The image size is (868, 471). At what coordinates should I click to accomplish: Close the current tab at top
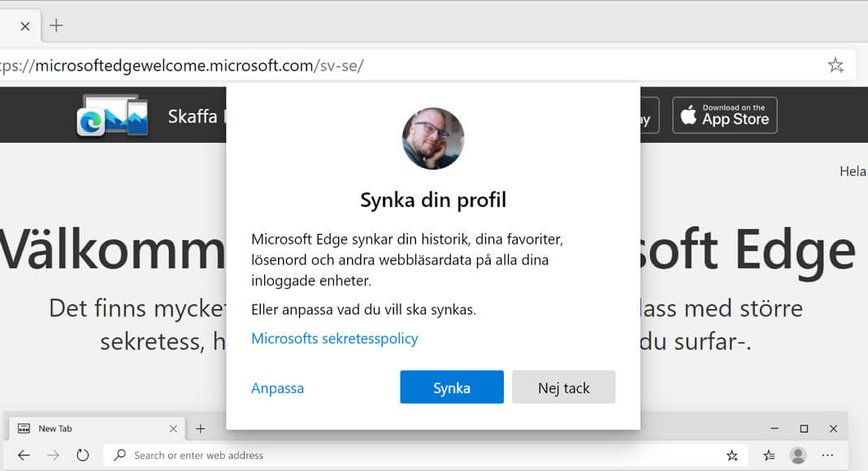coord(25,26)
